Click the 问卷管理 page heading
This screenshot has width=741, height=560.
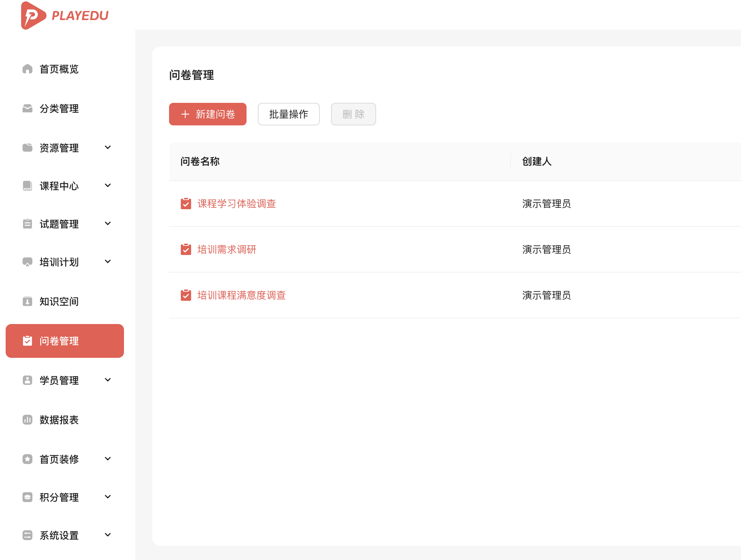coord(192,75)
